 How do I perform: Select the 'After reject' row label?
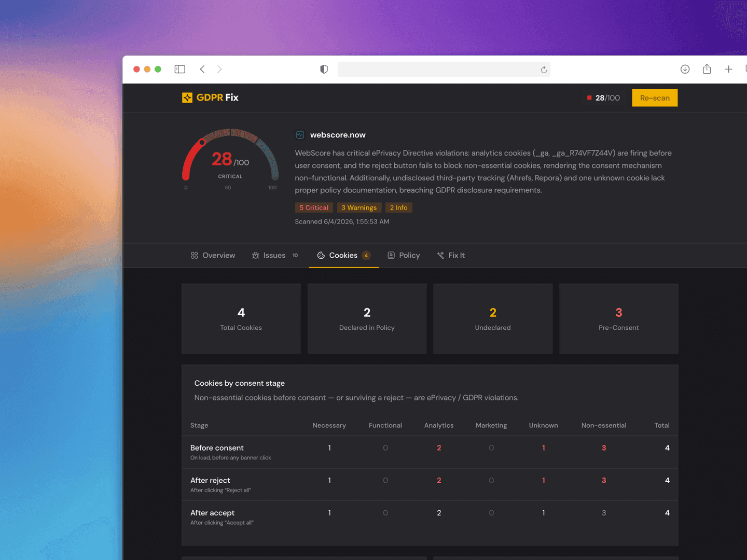(x=210, y=480)
